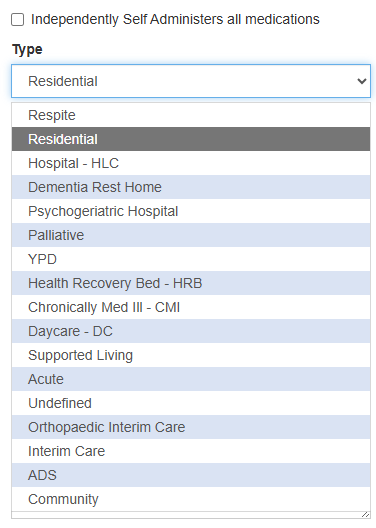Choose Orthopaedic Interim Care option
This screenshot has height=528, width=376.
pos(191,427)
